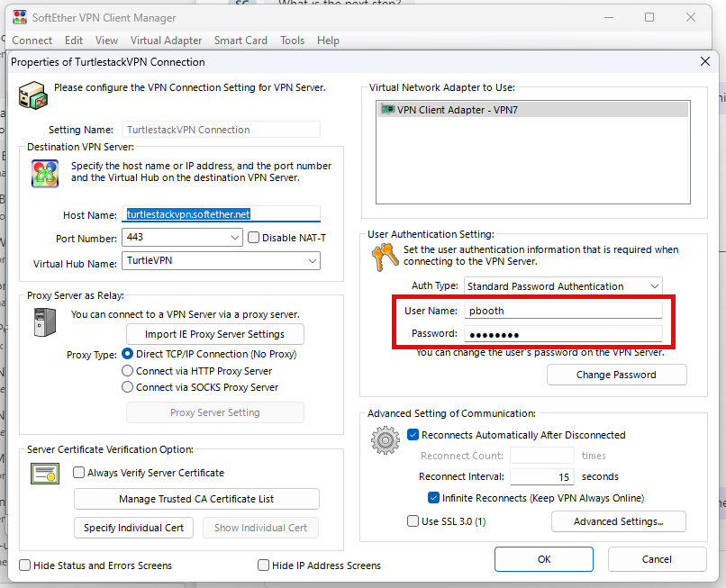Select Direct TCP/IP Connection (No Proxy)
This screenshot has height=588, width=726.
tap(127, 354)
